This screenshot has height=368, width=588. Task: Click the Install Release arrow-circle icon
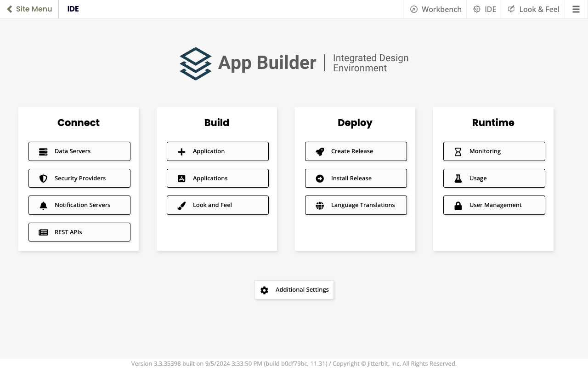[x=320, y=178]
